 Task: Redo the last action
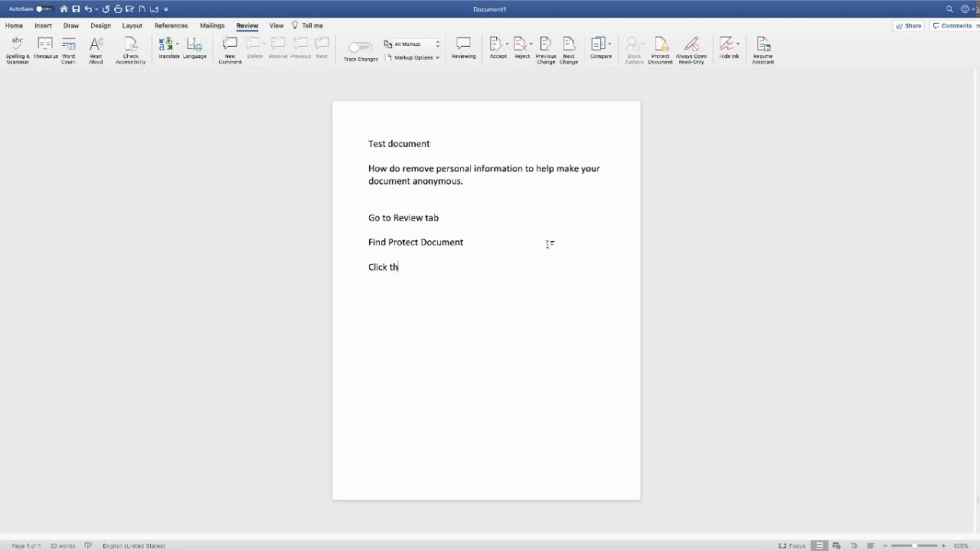coord(106,9)
